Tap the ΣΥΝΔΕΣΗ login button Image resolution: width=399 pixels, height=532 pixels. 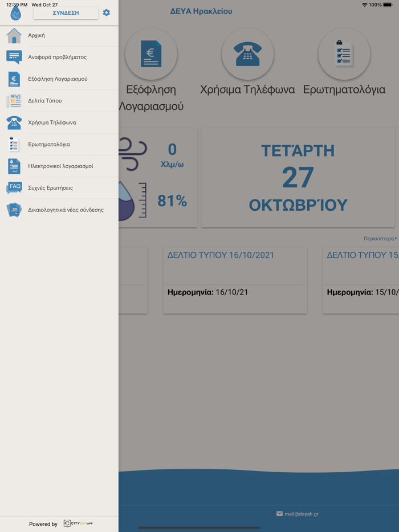click(x=66, y=13)
